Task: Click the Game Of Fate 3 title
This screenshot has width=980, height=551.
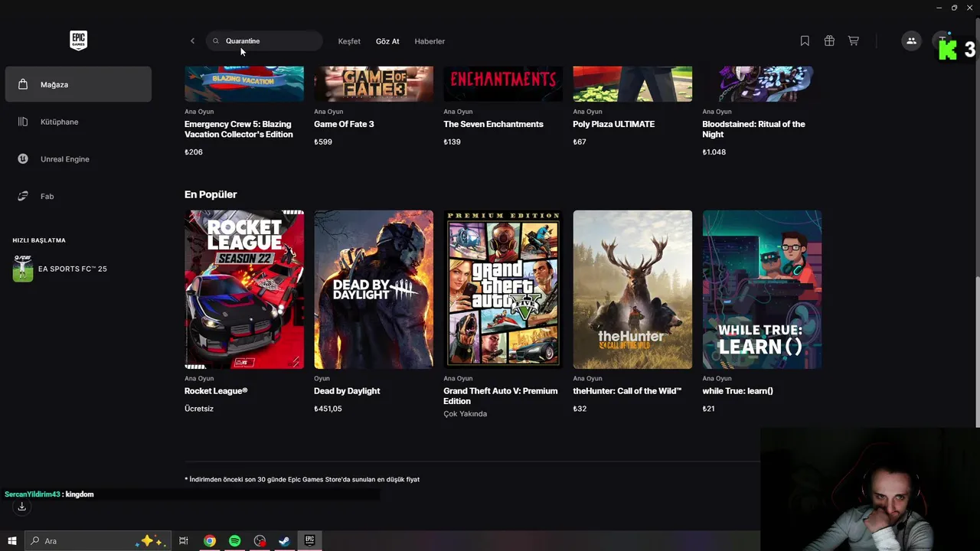Action: (x=344, y=124)
